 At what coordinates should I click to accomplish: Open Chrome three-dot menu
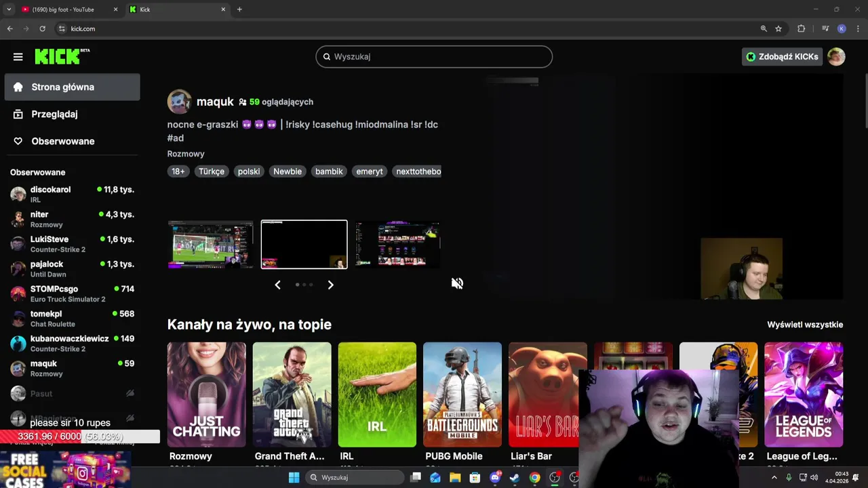coord(858,28)
